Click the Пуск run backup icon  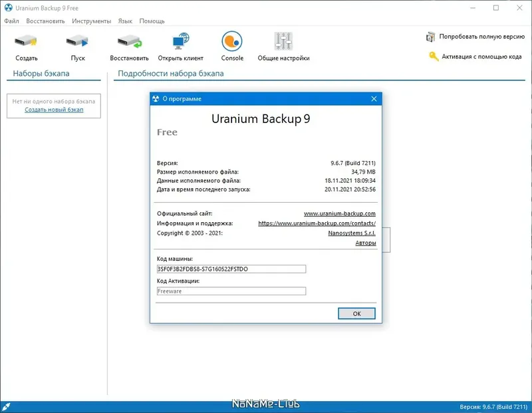coord(77,41)
